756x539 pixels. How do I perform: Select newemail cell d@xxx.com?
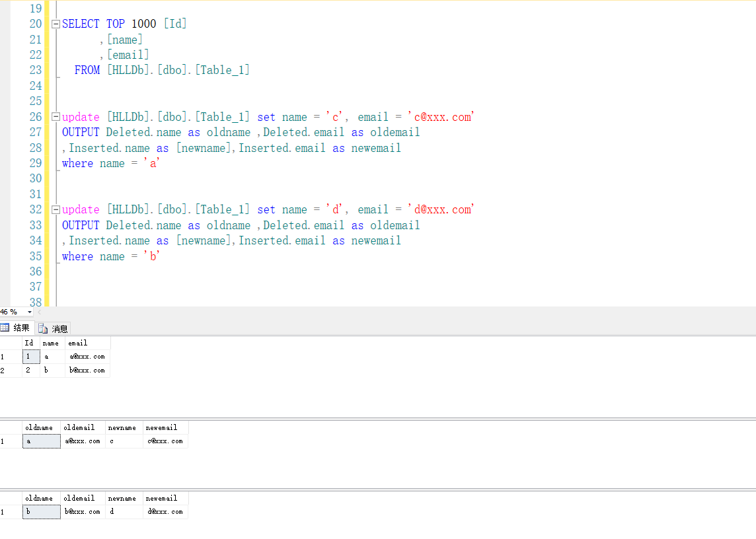(165, 511)
